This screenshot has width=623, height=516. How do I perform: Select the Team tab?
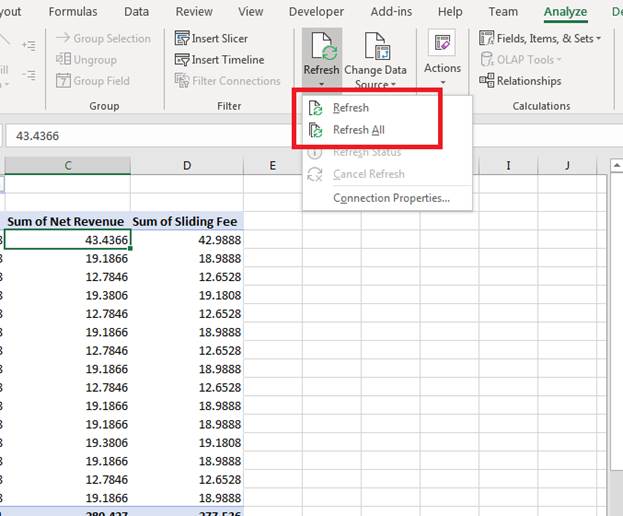pyautogui.click(x=503, y=12)
